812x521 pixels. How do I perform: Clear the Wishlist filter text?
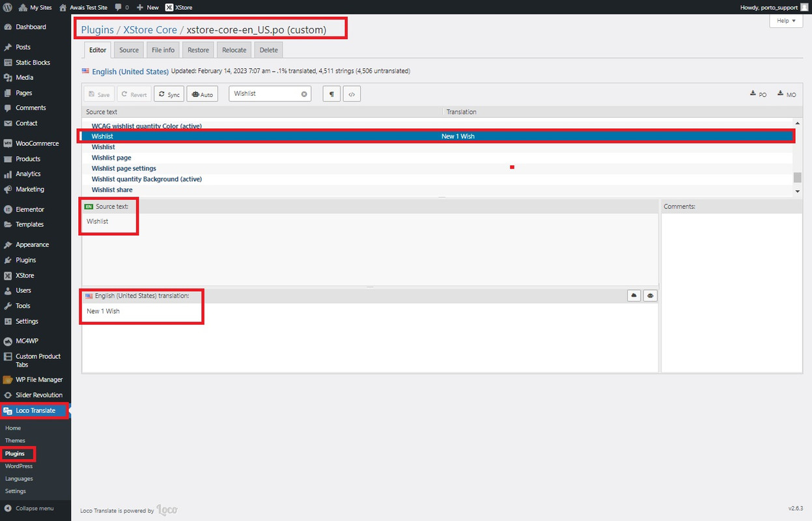tap(304, 94)
